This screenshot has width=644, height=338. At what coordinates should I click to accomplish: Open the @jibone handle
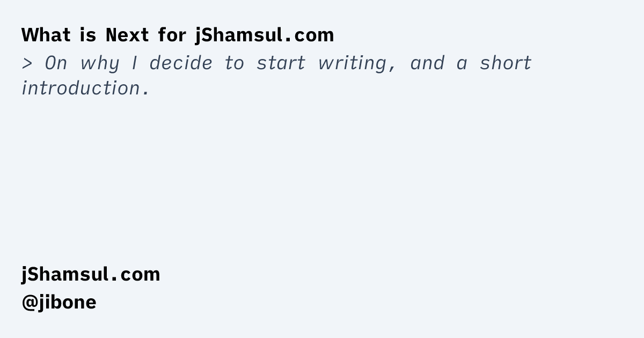tap(59, 302)
